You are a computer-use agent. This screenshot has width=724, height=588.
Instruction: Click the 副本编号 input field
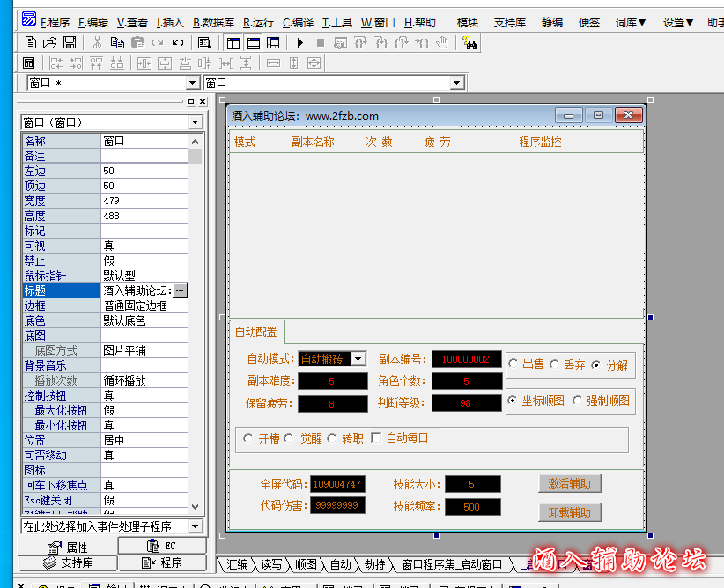coord(465,359)
